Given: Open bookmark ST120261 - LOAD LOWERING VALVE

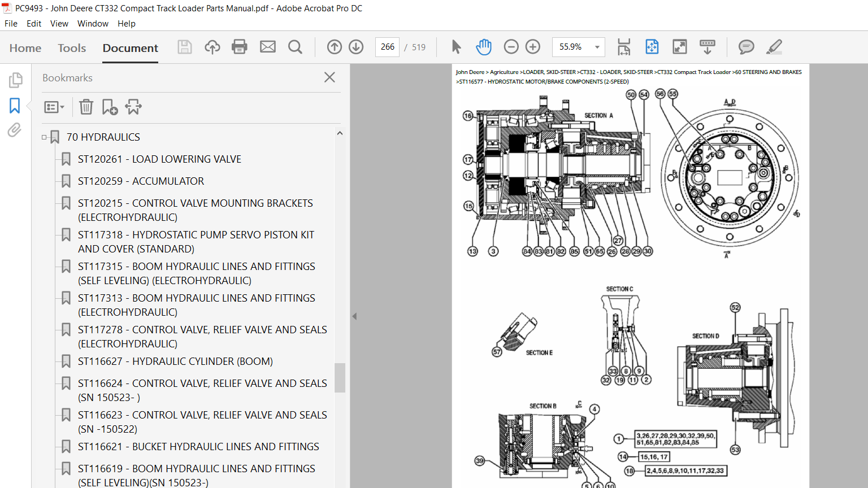Looking at the screenshot, I should 159,159.
